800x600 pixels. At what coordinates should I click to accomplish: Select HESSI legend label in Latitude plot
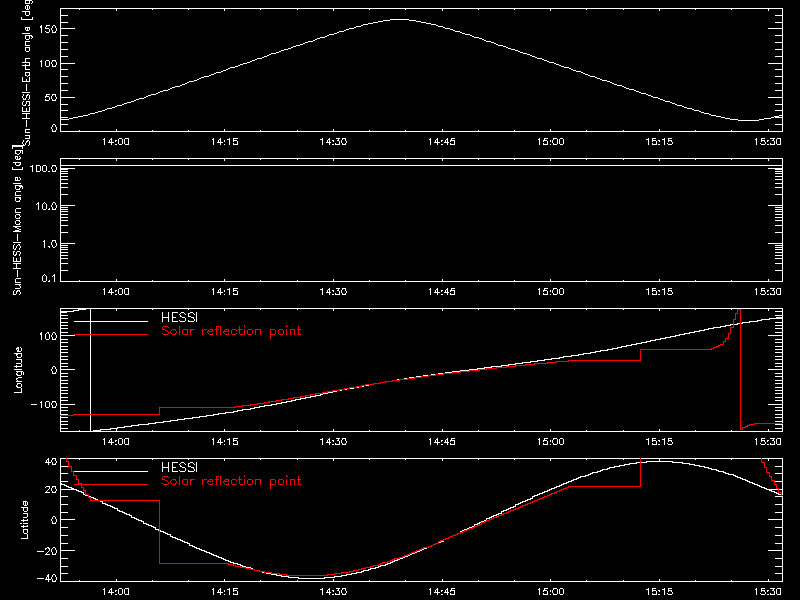click(179, 467)
